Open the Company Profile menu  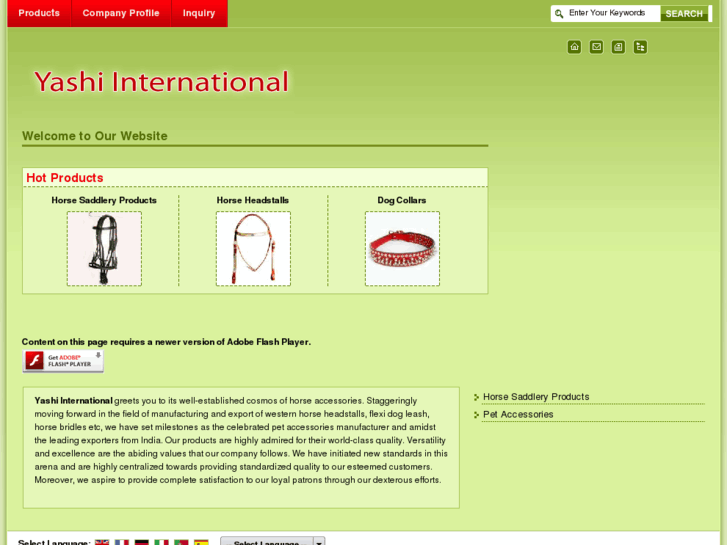click(121, 13)
